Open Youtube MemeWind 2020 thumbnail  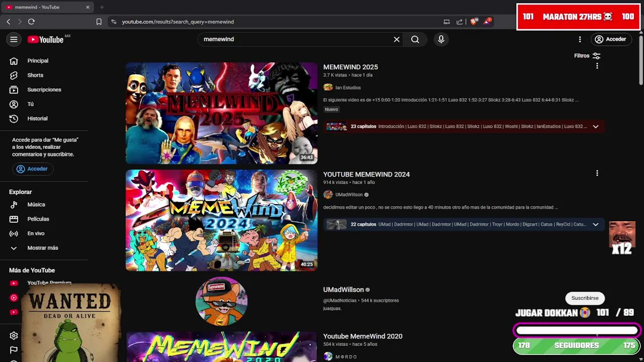[x=221, y=346]
